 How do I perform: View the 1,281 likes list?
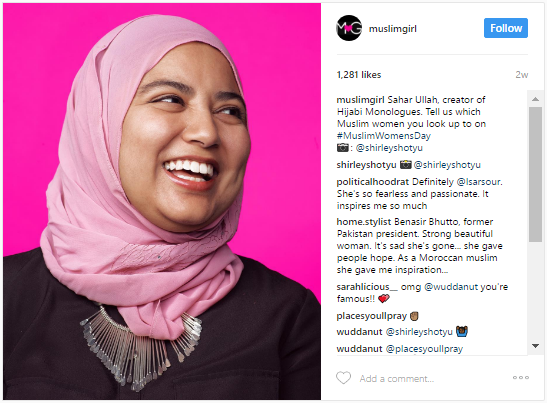(x=359, y=75)
